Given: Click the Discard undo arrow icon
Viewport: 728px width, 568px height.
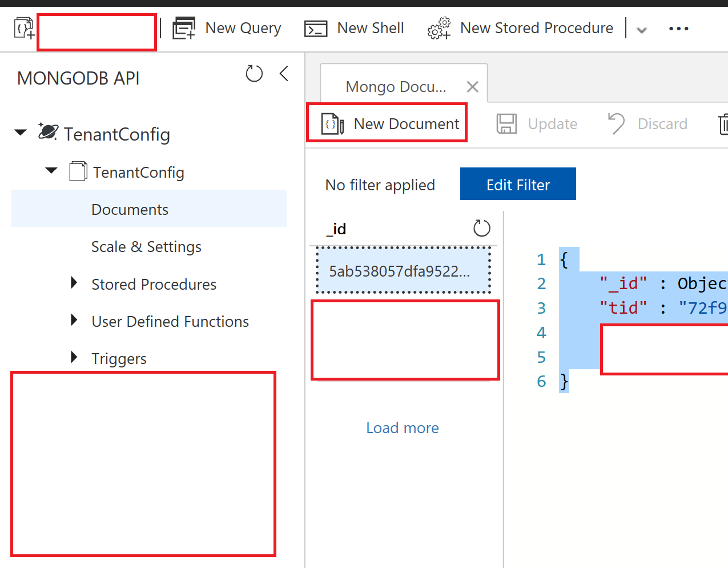Looking at the screenshot, I should [617, 123].
